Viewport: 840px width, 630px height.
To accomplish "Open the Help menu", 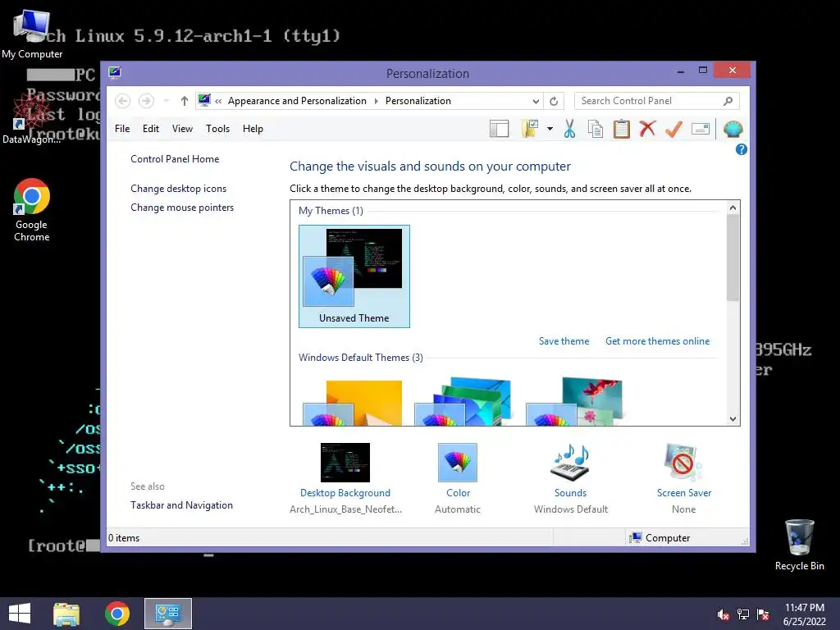I will [x=253, y=129].
